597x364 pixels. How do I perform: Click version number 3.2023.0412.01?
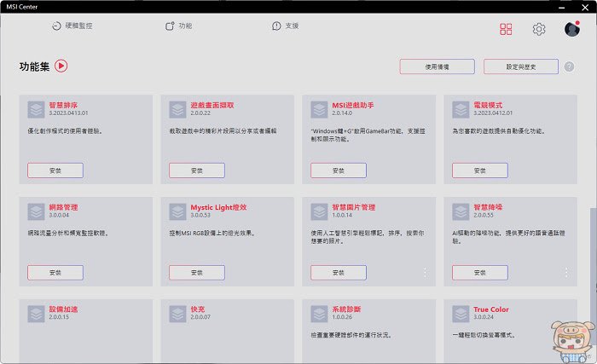pyautogui.click(x=493, y=113)
